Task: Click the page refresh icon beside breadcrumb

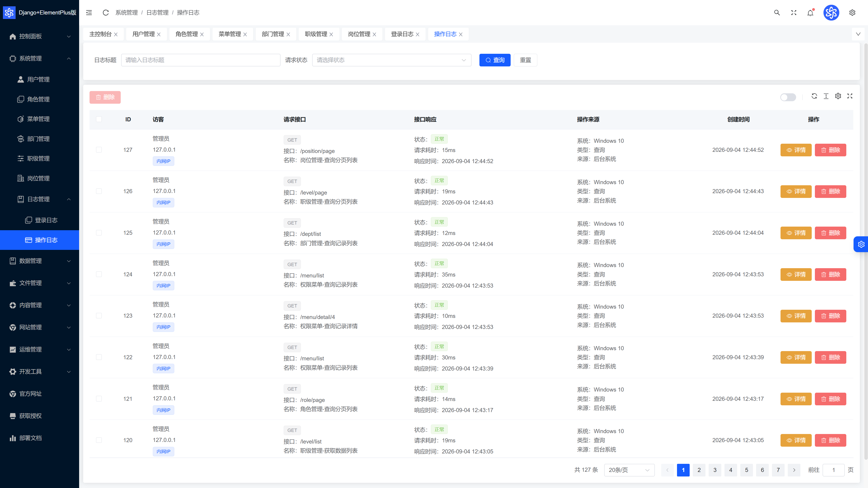Action: coord(106,12)
